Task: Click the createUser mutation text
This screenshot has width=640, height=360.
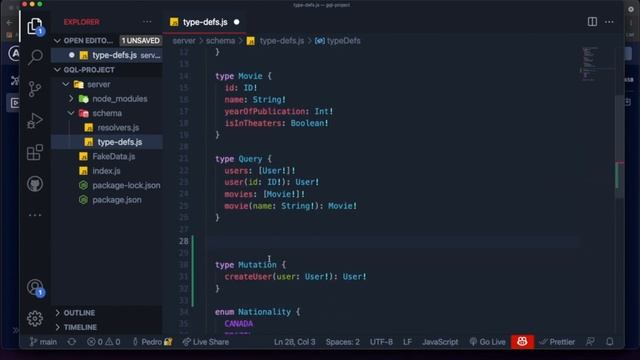Action: point(248,277)
